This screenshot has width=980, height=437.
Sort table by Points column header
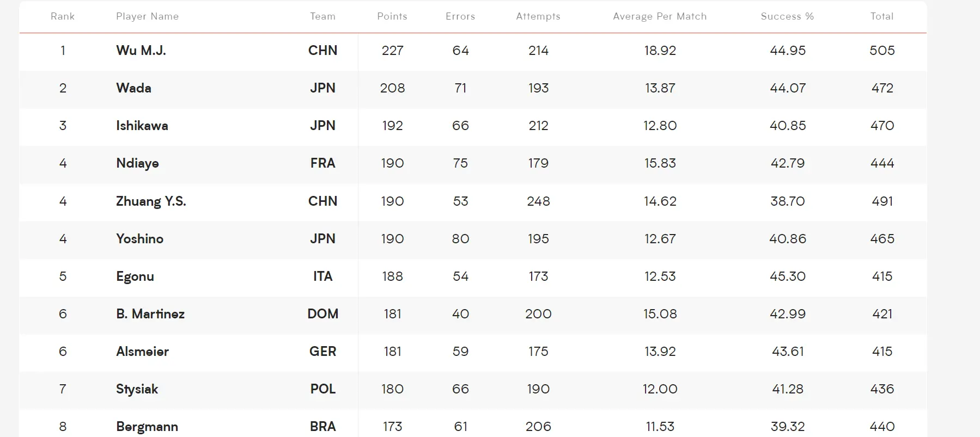point(392,16)
